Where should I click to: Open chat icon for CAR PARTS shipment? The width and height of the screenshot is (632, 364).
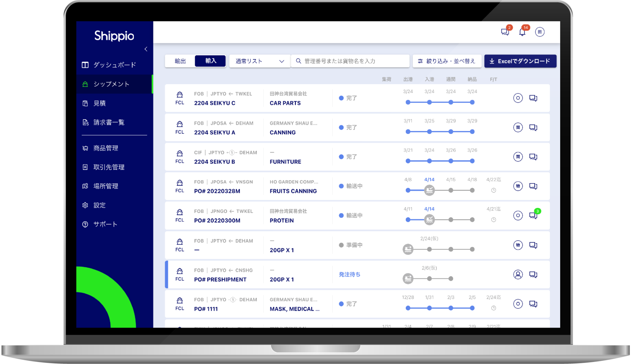(x=533, y=98)
